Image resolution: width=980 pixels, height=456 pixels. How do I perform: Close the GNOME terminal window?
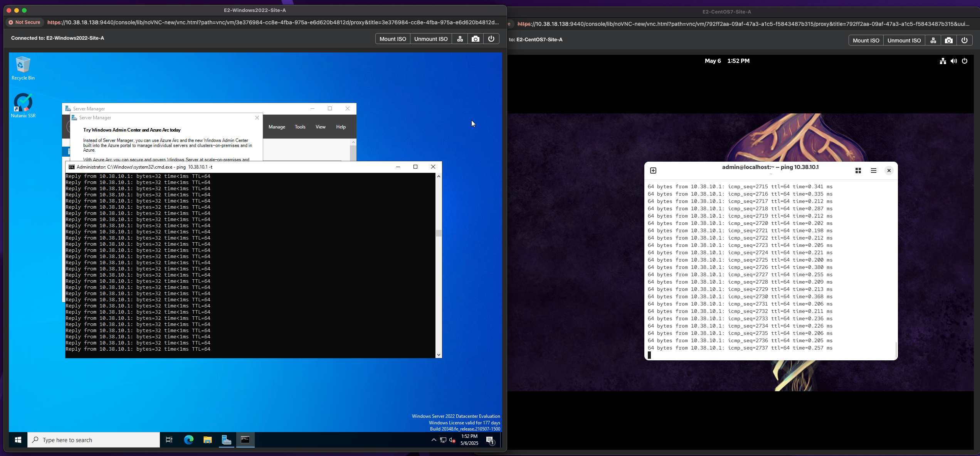coord(889,171)
